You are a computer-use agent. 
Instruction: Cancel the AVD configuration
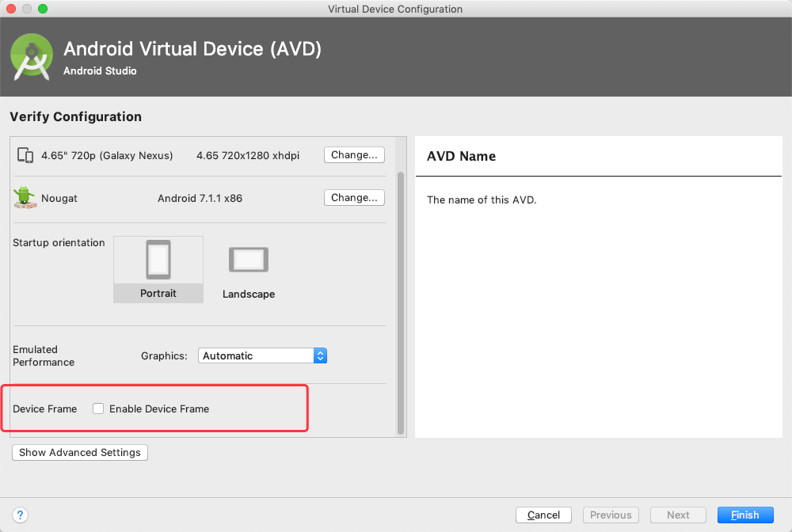coord(543,515)
